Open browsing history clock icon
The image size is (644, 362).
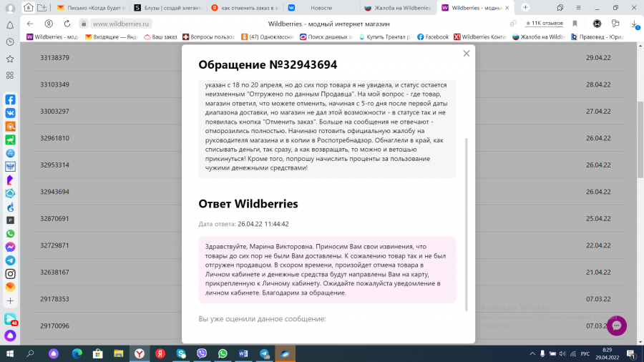[x=10, y=42]
